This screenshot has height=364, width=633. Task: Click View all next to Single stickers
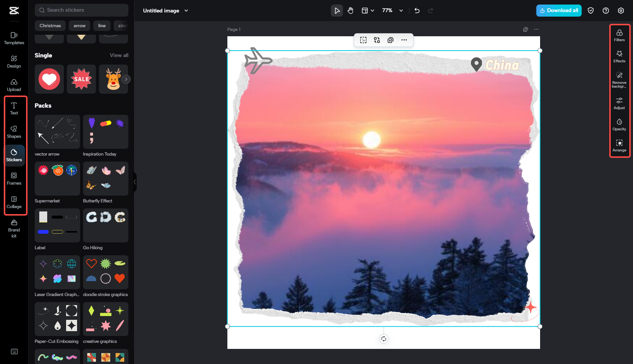119,55
